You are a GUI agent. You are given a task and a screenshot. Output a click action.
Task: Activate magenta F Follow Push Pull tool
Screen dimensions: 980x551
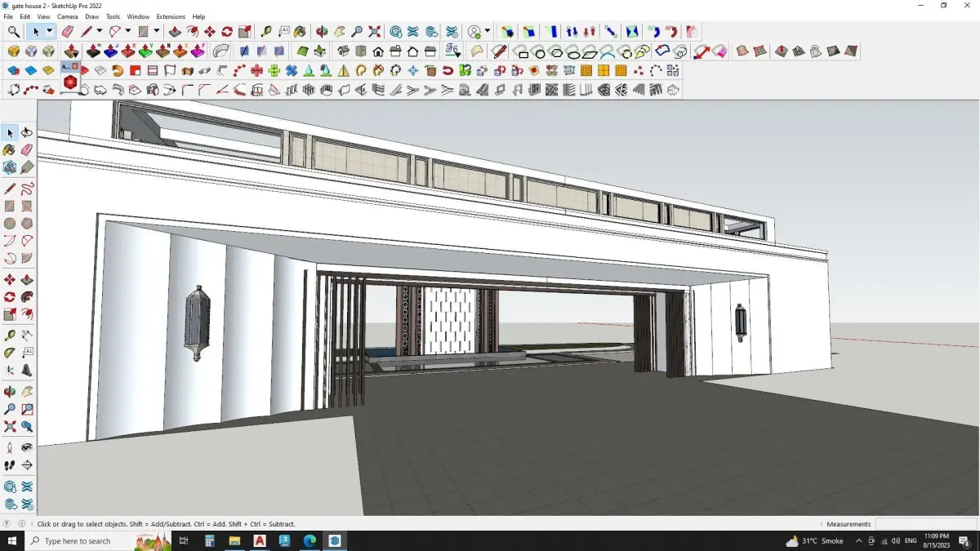click(x=197, y=51)
